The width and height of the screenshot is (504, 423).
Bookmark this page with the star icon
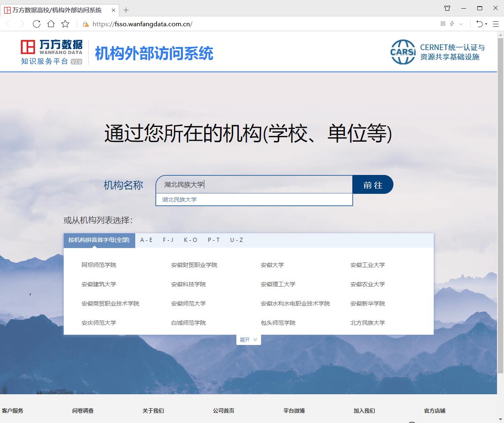point(65,24)
